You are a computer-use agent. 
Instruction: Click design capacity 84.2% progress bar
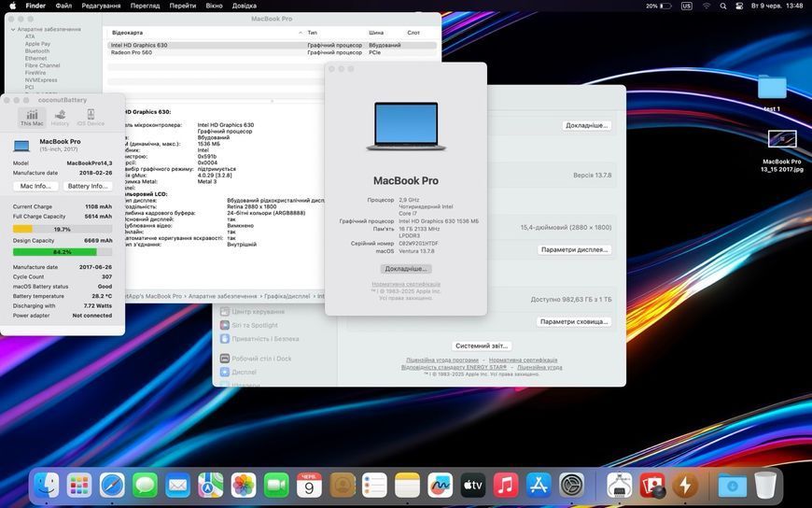pyautogui.click(x=63, y=252)
